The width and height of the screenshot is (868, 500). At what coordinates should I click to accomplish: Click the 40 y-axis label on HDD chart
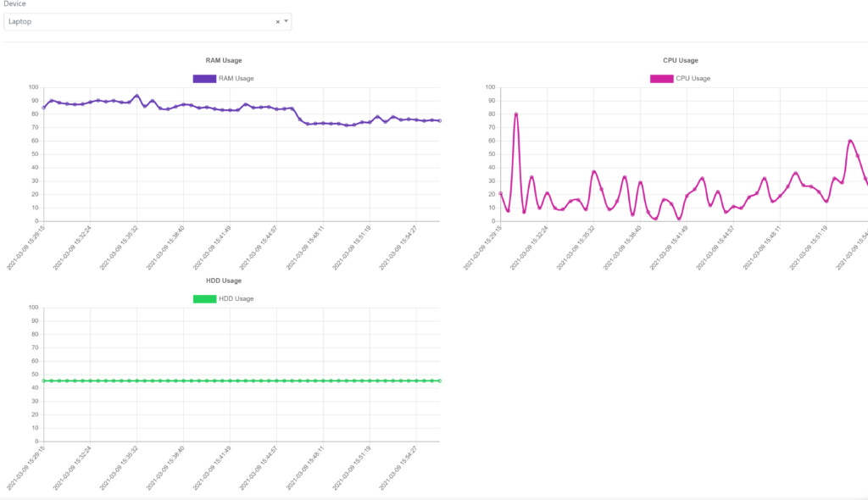point(35,388)
